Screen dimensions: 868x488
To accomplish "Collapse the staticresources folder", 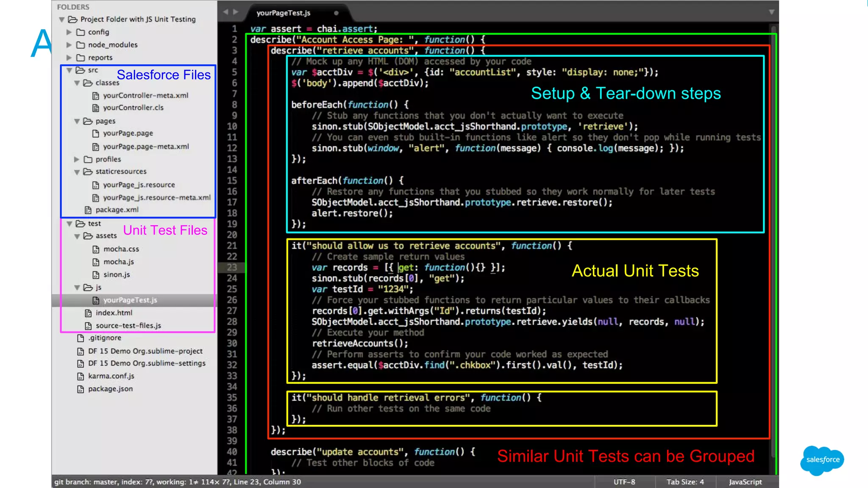I will 77,172.
